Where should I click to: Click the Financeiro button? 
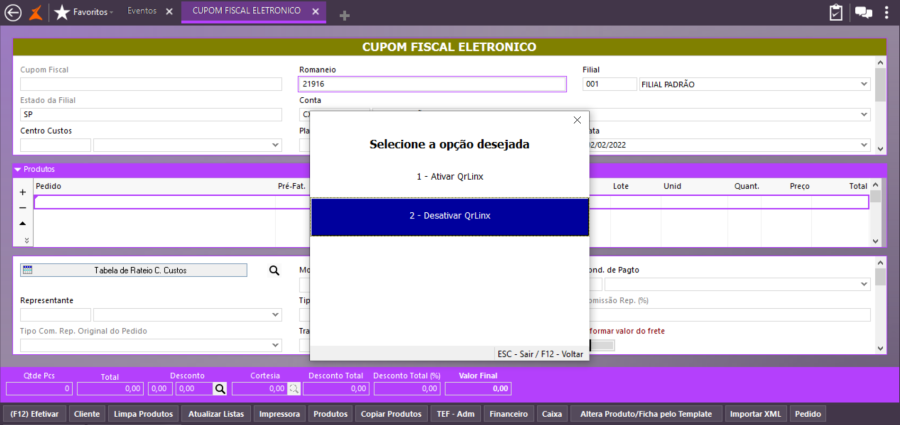pyautogui.click(x=509, y=414)
